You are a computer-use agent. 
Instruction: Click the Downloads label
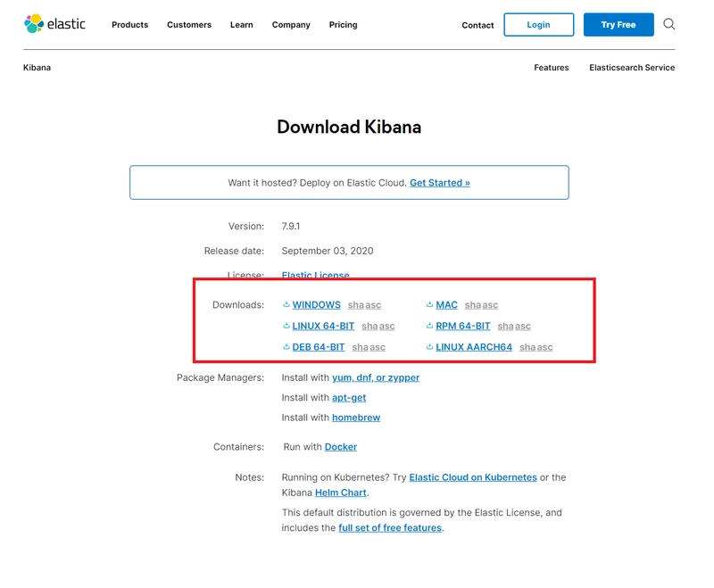(x=238, y=304)
